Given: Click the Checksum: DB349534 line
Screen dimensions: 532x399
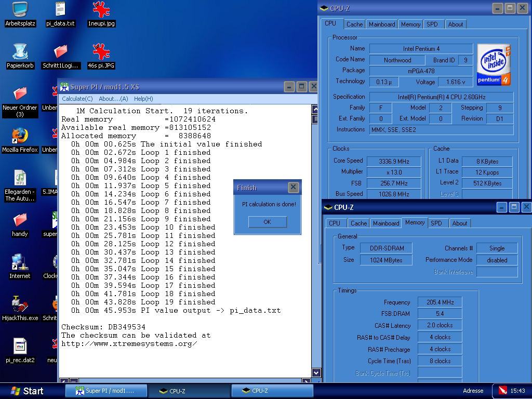Looking at the screenshot, I should (103, 327).
